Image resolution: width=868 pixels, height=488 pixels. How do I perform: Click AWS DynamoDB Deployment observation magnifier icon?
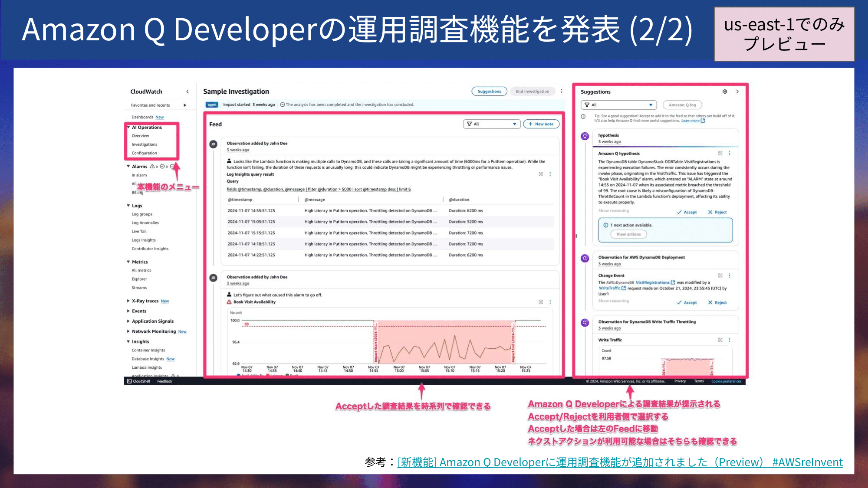pyautogui.click(x=585, y=259)
